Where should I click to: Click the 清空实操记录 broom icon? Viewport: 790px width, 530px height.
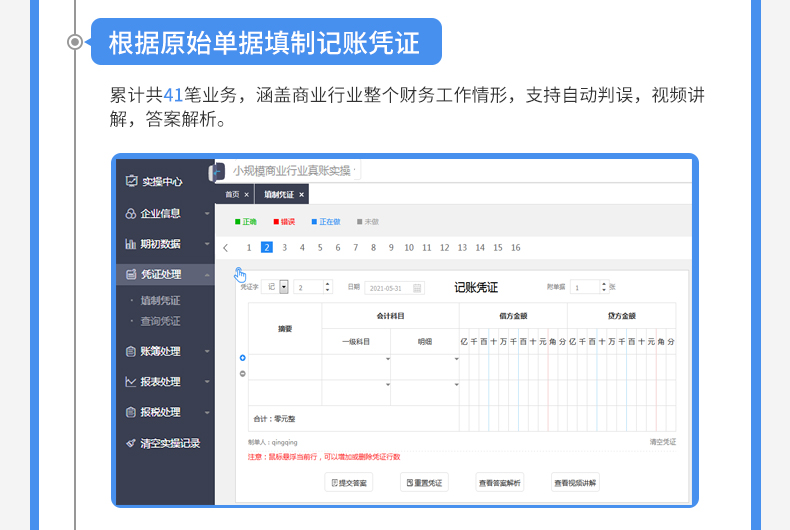[130, 443]
